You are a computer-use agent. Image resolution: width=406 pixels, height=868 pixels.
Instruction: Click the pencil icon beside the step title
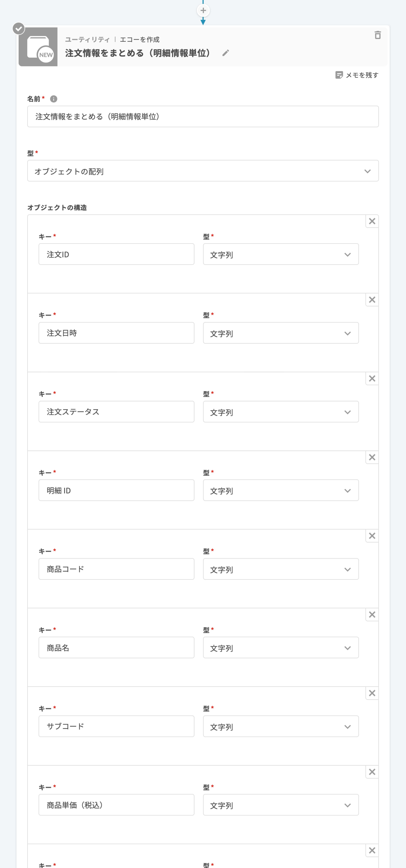tap(226, 53)
